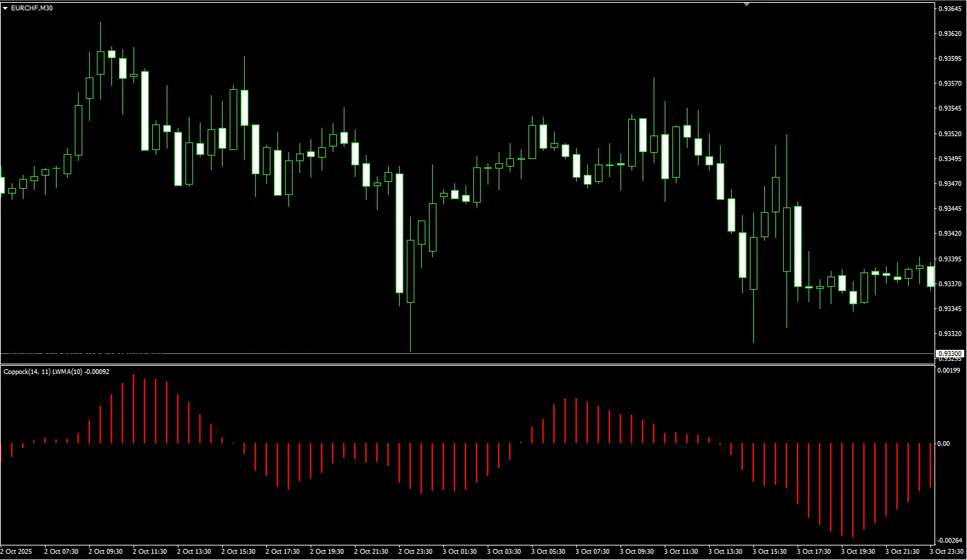967x560 pixels.
Task: Click the 3 Oct 21:30 time label
Action: pos(902,552)
